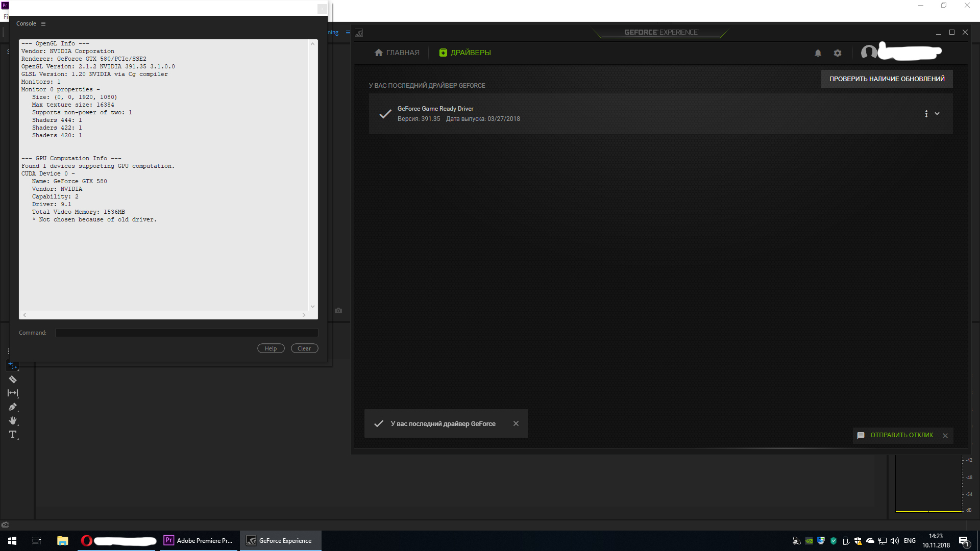Switch to Adobe Premiere Pro in taskbar
Image resolution: width=980 pixels, height=551 pixels.
tap(199, 541)
